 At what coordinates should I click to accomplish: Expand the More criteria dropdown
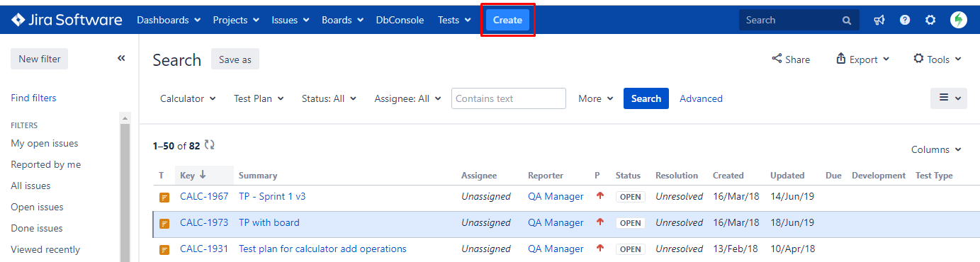(595, 98)
